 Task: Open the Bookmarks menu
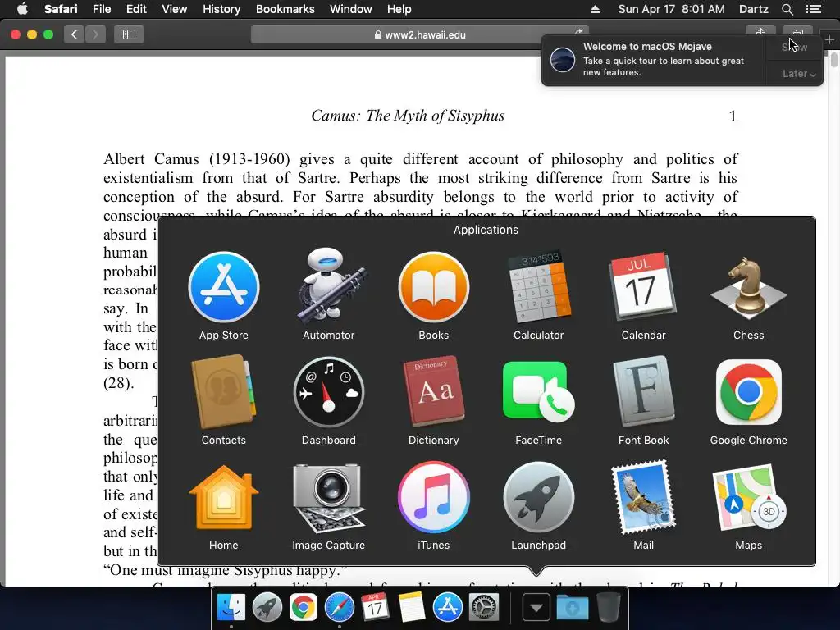(285, 9)
